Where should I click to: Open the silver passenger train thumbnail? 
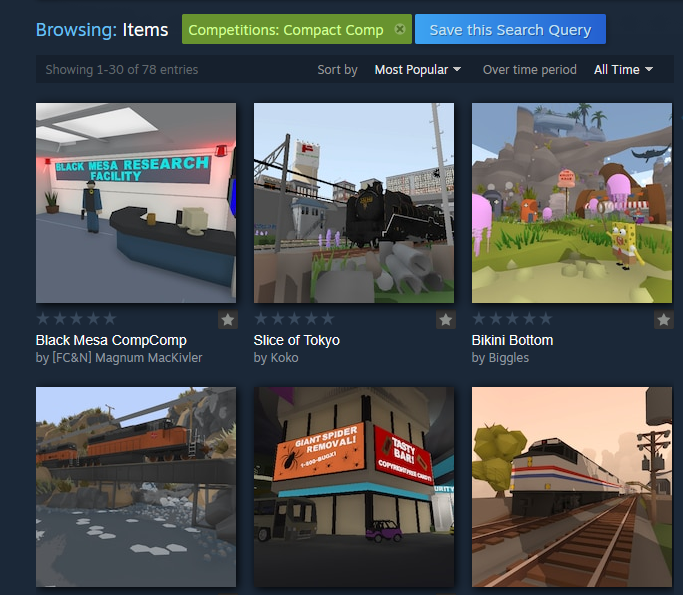[x=571, y=487]
